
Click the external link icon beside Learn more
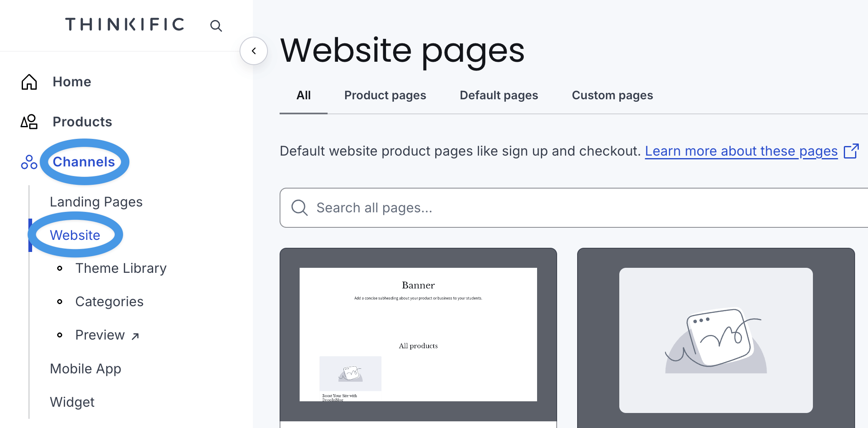851,151
